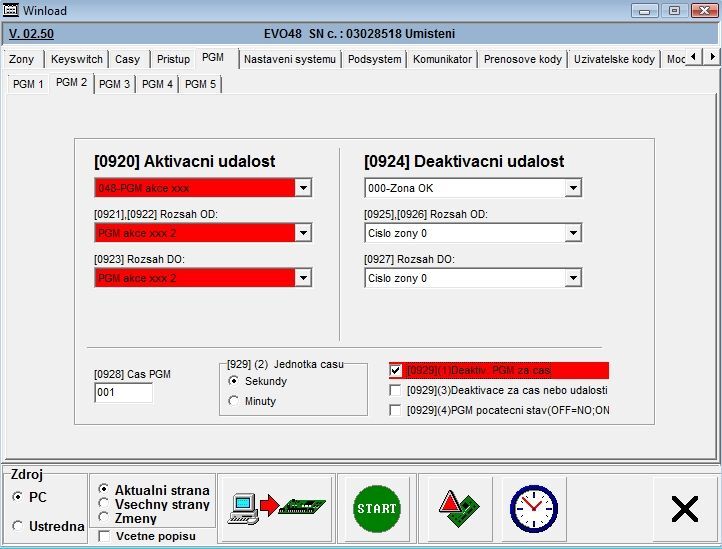Click the red triangle checkmark verify icon
The height and width of the screenshot is (549, 722).
459,508
